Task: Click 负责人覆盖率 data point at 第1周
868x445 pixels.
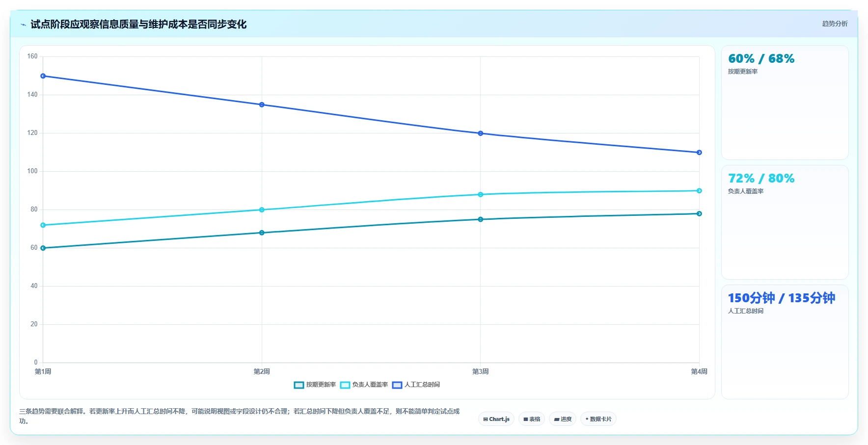Action: tap(43, 225)
